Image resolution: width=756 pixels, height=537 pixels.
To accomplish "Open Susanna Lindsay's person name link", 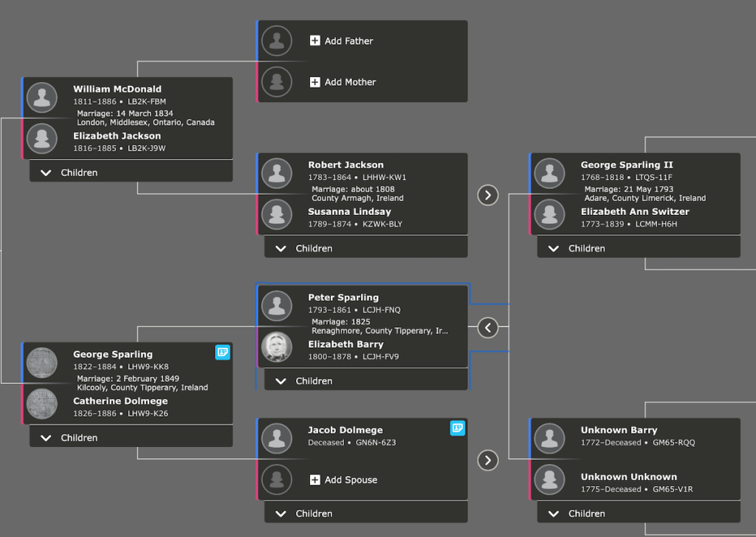I will (x=350, y=212).
